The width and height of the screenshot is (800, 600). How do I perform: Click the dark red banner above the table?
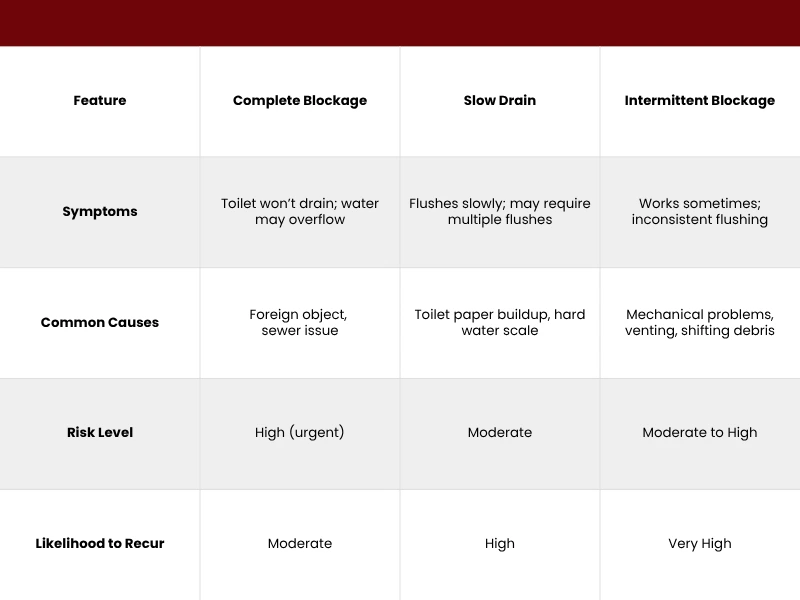[x=400, y=22]
